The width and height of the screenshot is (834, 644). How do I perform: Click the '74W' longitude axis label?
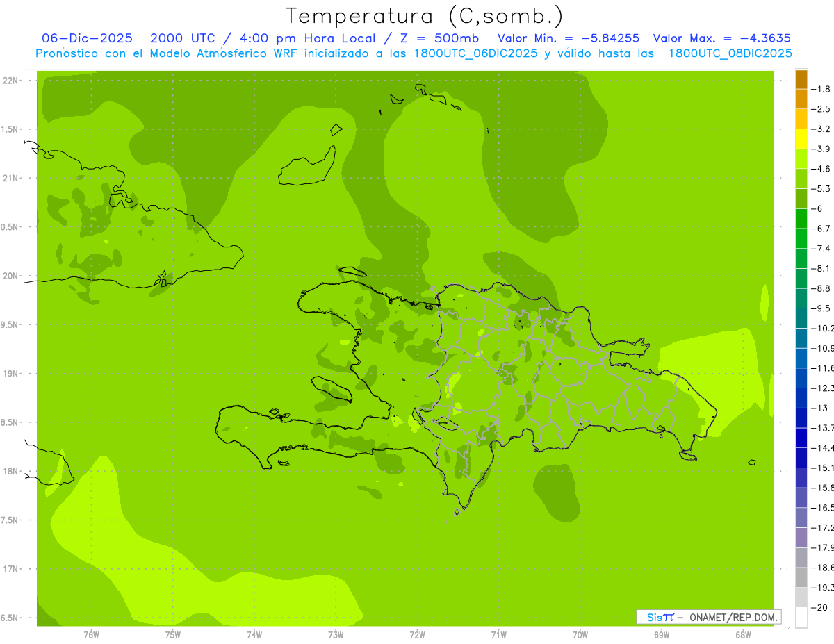(x=254, y=635)
